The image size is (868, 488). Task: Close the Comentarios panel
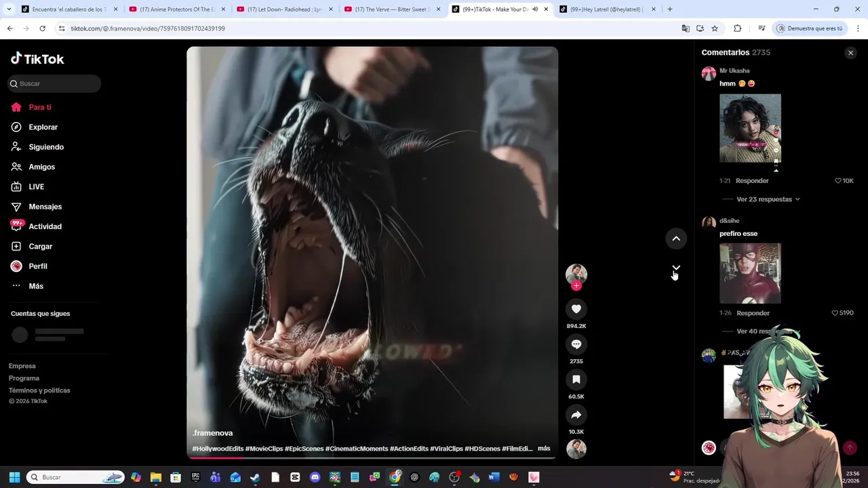click(850, 53)
